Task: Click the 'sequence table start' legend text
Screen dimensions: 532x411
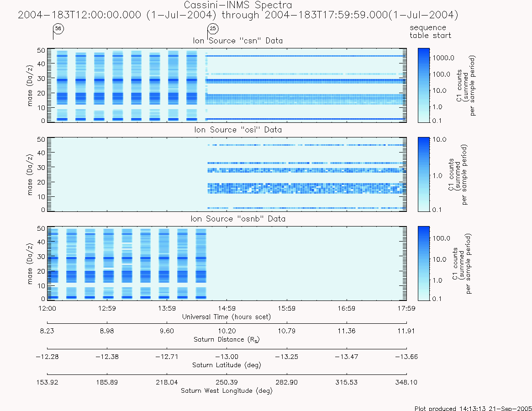Action: [430, 32]
